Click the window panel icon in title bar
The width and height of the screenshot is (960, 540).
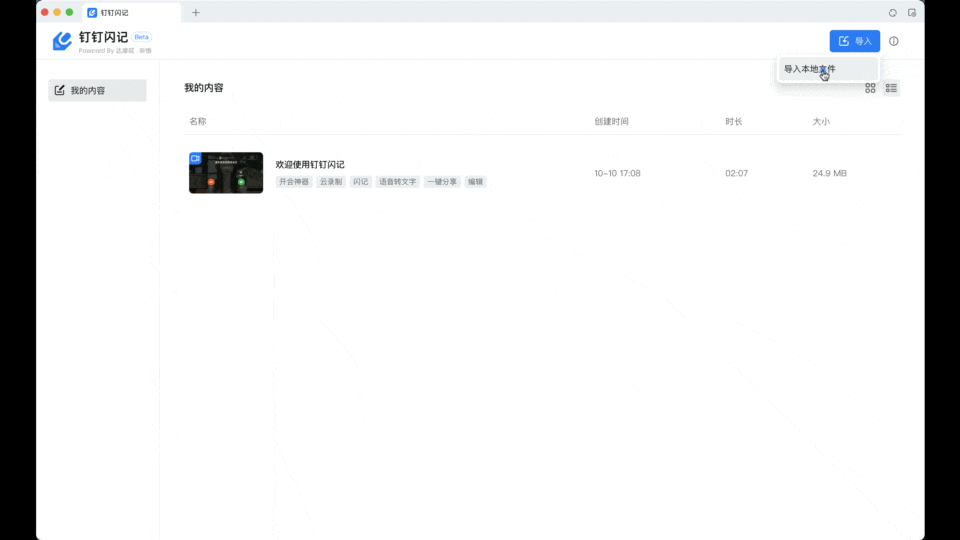tap(912, 12)
